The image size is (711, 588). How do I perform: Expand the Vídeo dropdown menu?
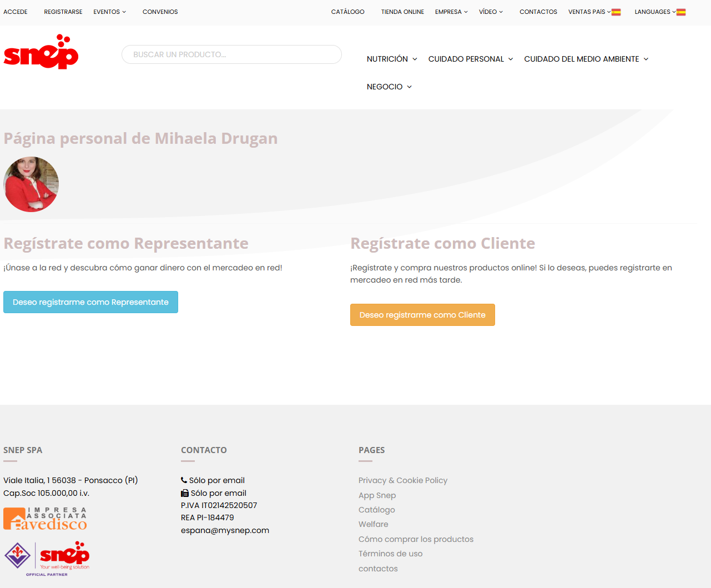(491, 12)
